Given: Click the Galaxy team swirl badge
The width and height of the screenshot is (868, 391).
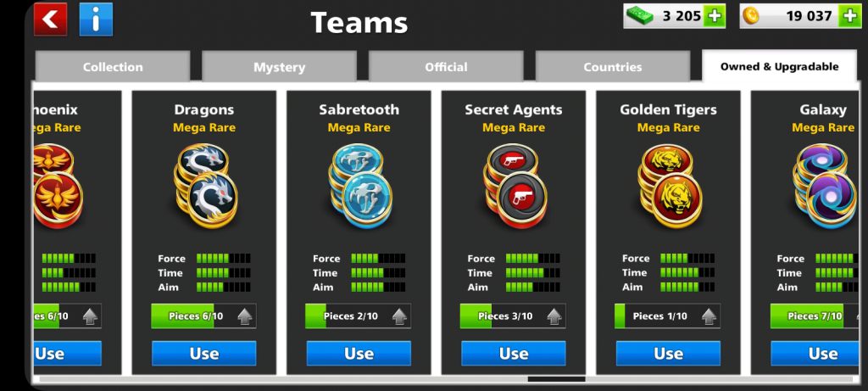Looking at the screenshot, I should (x=824, y=186).
